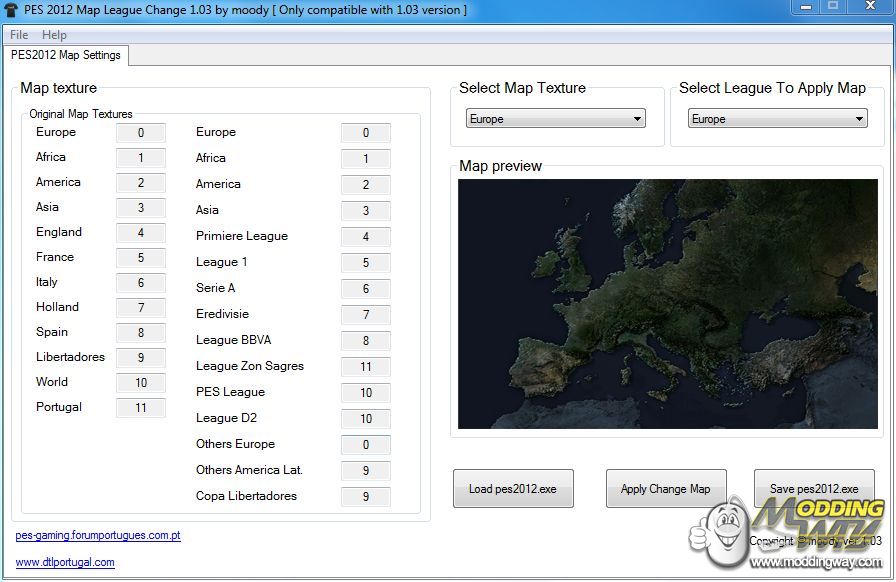Click the Apply Change Map button
The width and height of the screenshot is (896, 582).
tap(665, 489)
